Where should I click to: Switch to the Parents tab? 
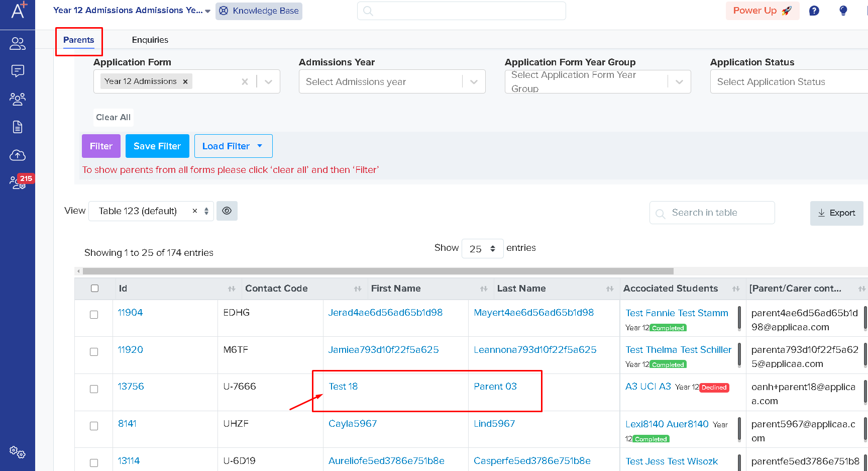tap(79, 40)
